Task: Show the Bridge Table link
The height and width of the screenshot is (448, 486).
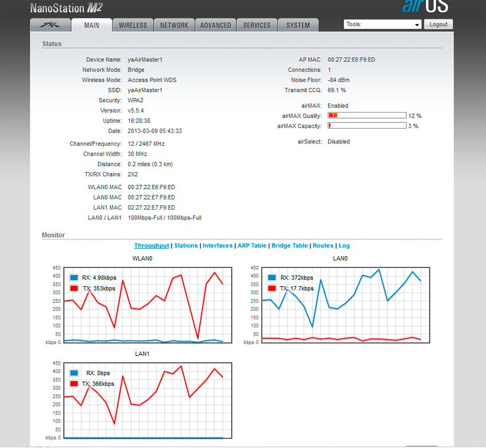Action: coord(289,245)
